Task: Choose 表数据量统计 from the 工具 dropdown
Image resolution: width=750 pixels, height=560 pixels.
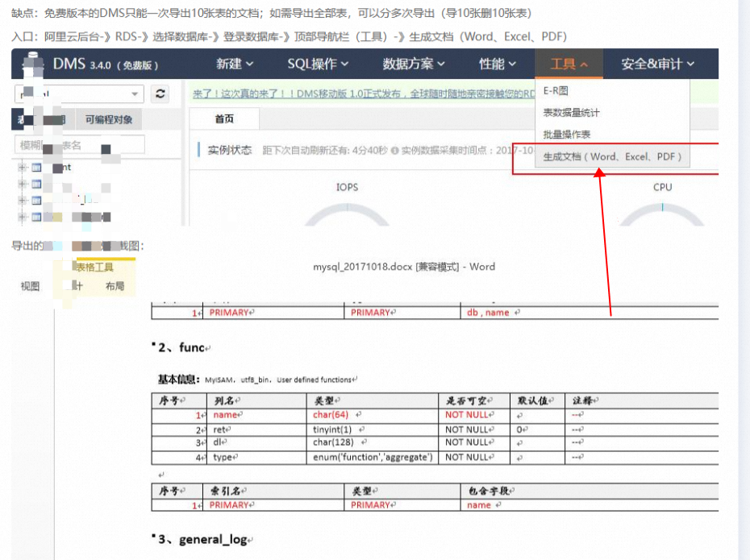Action: [571, 113]
